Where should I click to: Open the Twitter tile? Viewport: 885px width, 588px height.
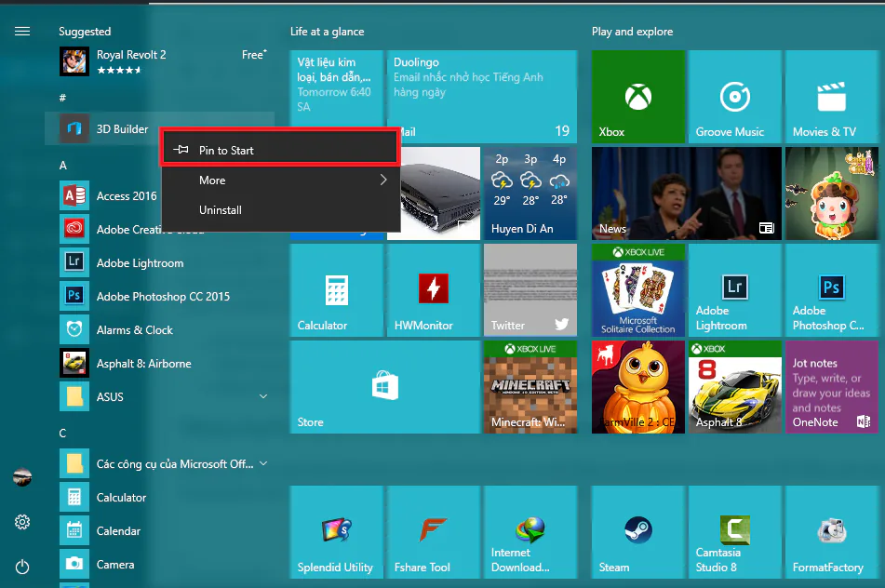tap(530, 290)
